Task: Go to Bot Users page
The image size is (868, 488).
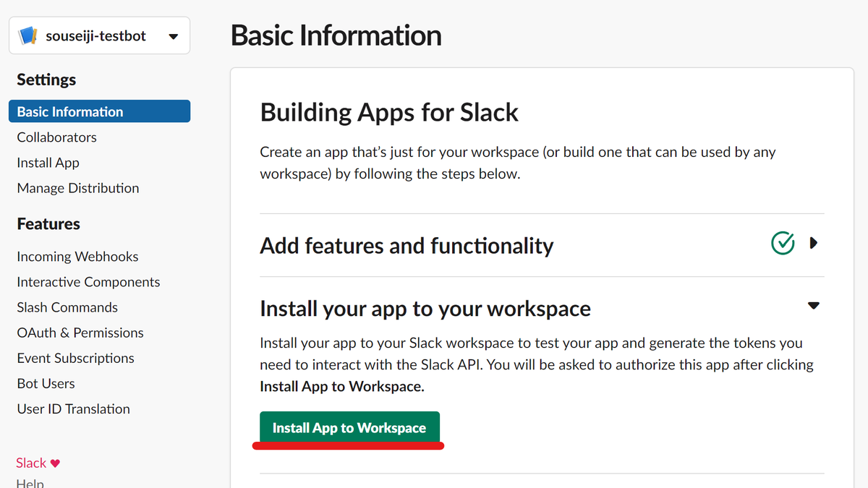Action: (x=46, y=383)
